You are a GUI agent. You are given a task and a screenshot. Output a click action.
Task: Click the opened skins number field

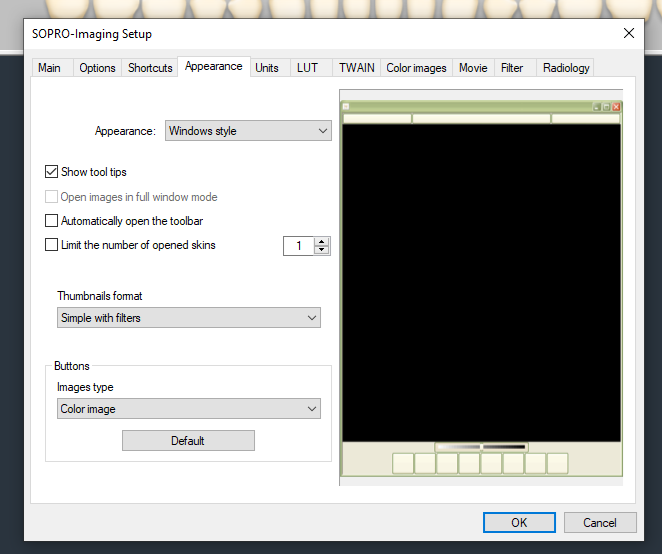pyautogui.click(x=299, y=246)
